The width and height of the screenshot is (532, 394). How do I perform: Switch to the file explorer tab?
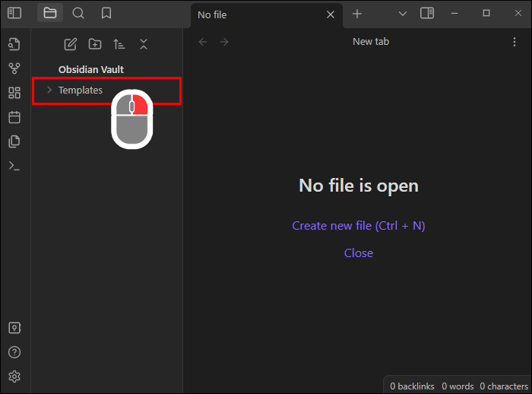coord(50,13)
